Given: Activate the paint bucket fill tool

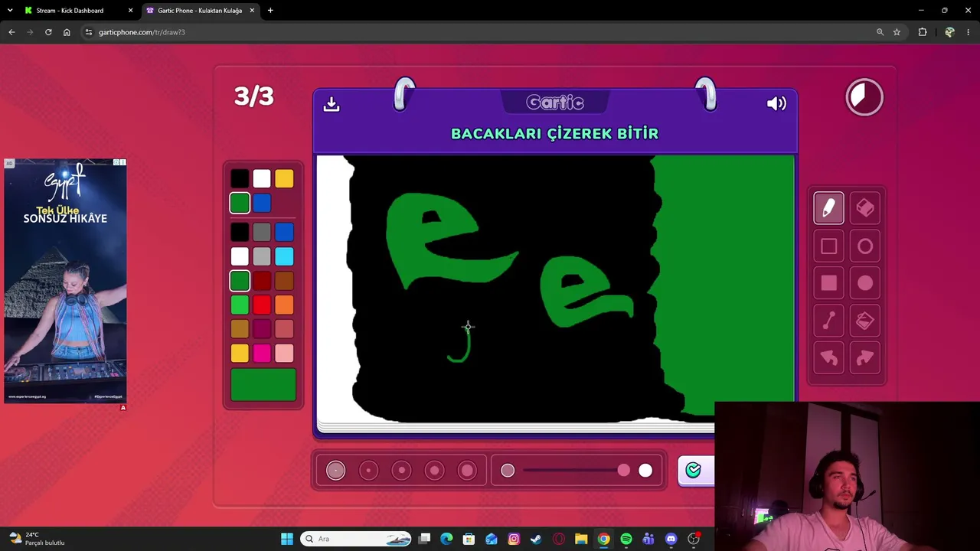Looking at the screenshot, I should [865, 321].
